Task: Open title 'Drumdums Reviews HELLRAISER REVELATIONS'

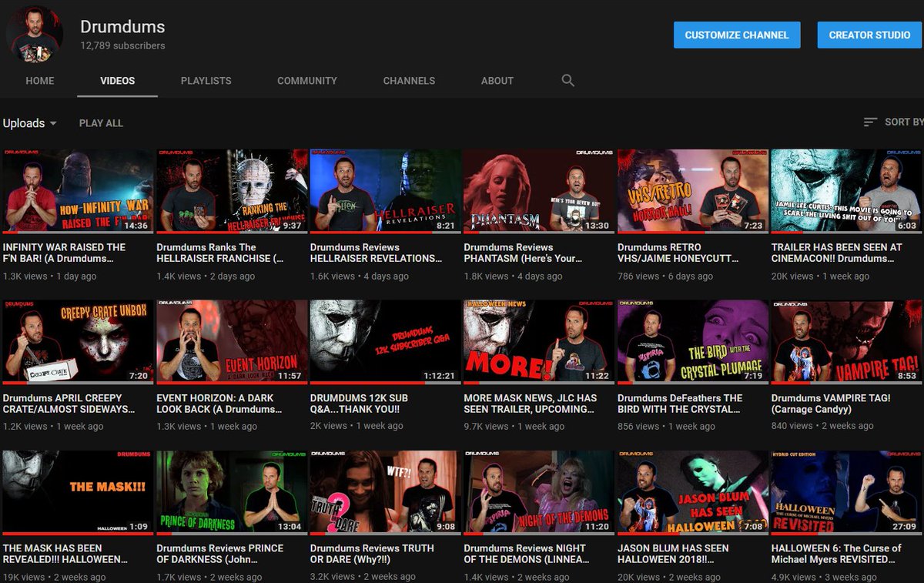Action: point(377,253)
